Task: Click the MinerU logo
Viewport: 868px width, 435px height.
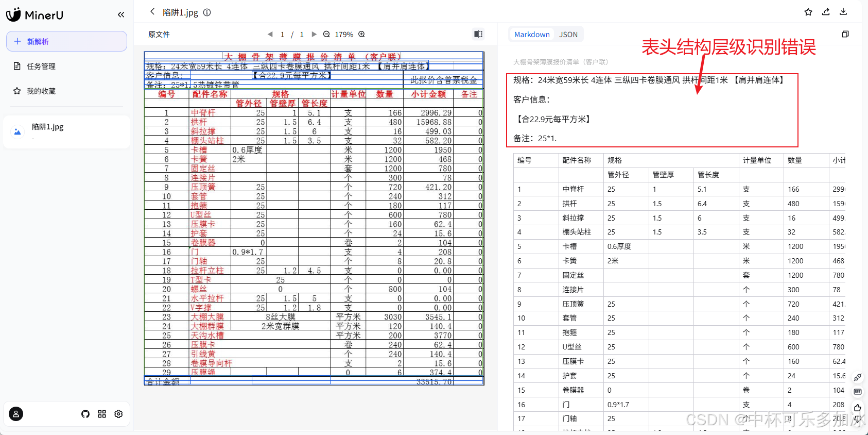Action: click(34, 14)
